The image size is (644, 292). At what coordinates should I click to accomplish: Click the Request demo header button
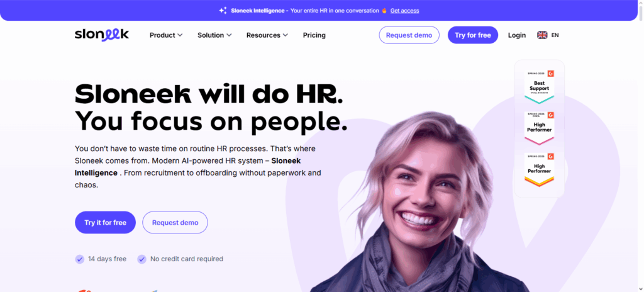409,35
